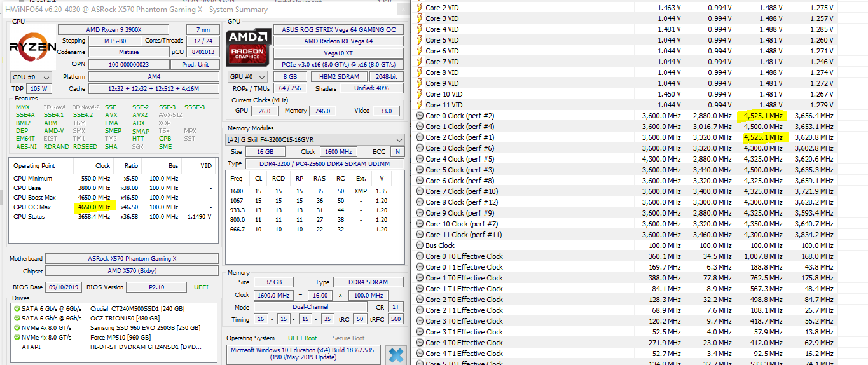Select the CPU Status operating point row
868x365 pixels.
pyautogui.click(x=113, y=217)
